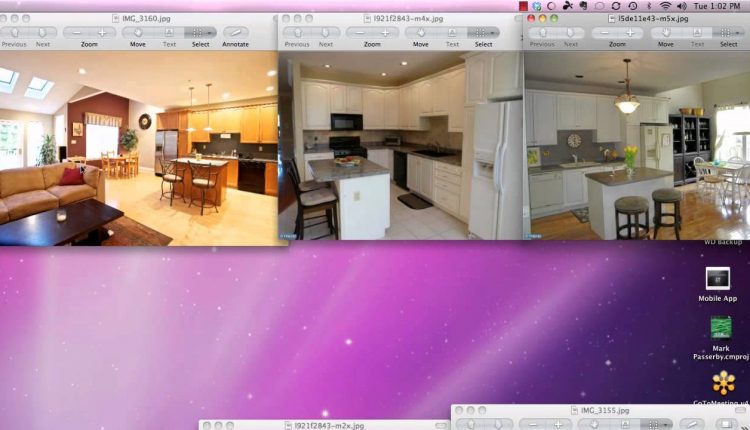Activate Text tool in l5de11e43-m5x.jpg window

(697, 33)
